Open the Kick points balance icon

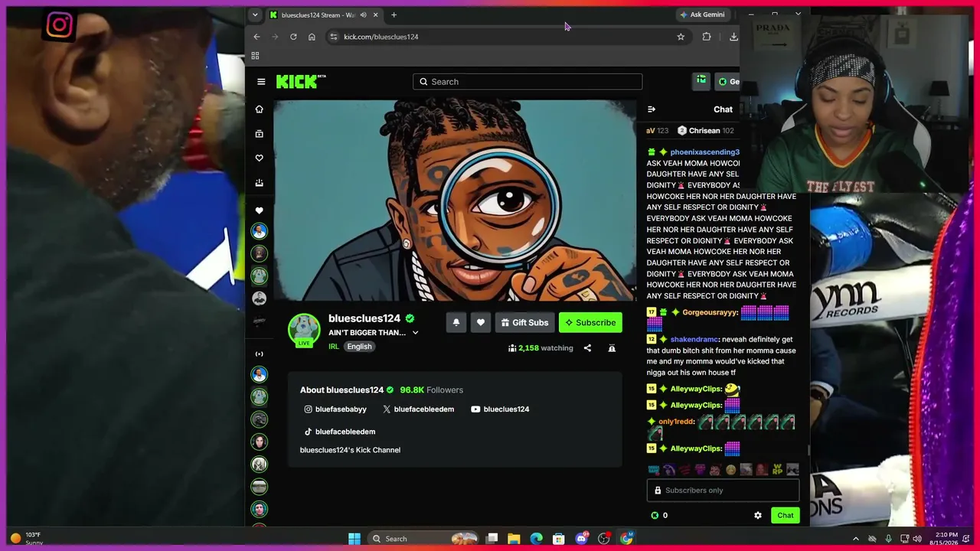click(x=655, y=516)
